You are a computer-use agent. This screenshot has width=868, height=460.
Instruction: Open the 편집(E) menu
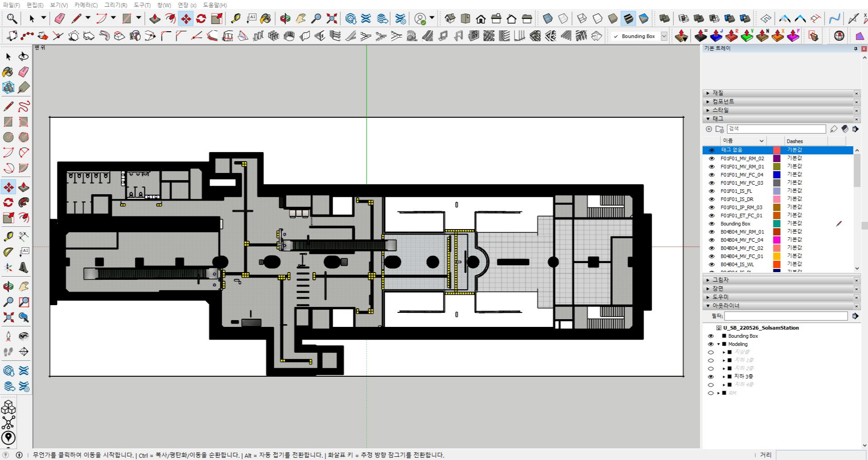pyautogui.click(x=35, y=5)
